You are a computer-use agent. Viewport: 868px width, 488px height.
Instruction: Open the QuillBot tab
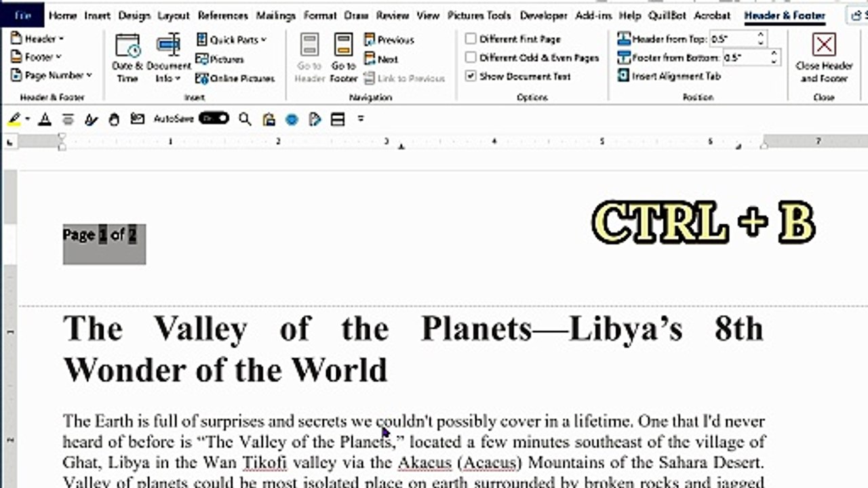(667, 15)
